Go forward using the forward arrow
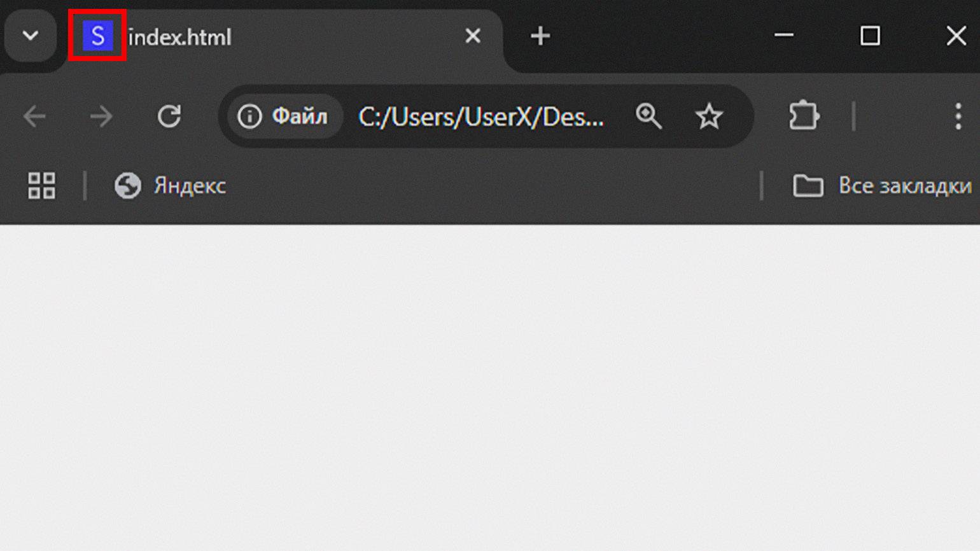980x551 pixels. coord(101,116)
